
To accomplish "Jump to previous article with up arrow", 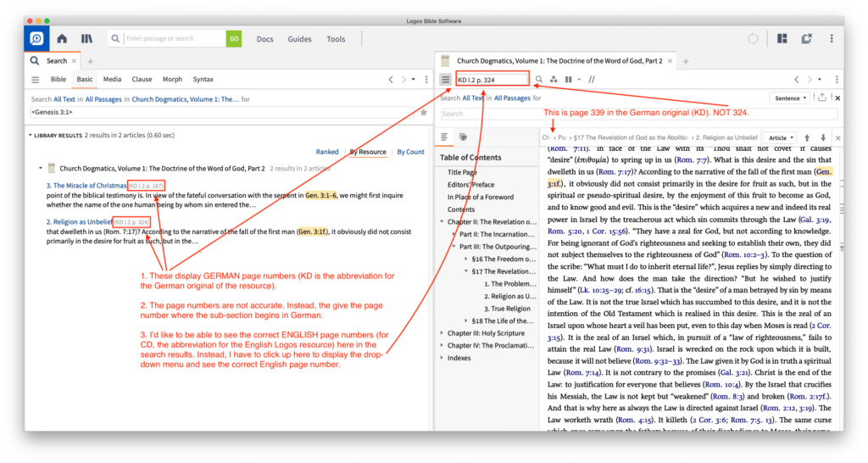I will click(807, 138).
